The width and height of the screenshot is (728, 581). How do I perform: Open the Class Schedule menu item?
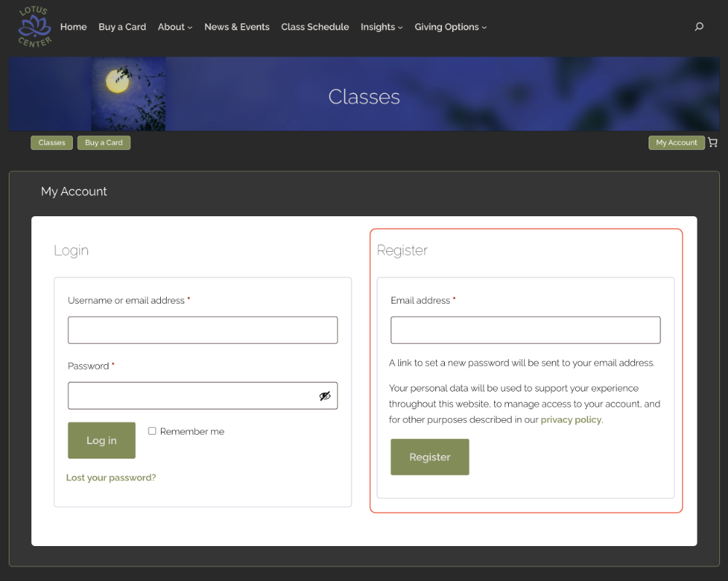(314, 27)
